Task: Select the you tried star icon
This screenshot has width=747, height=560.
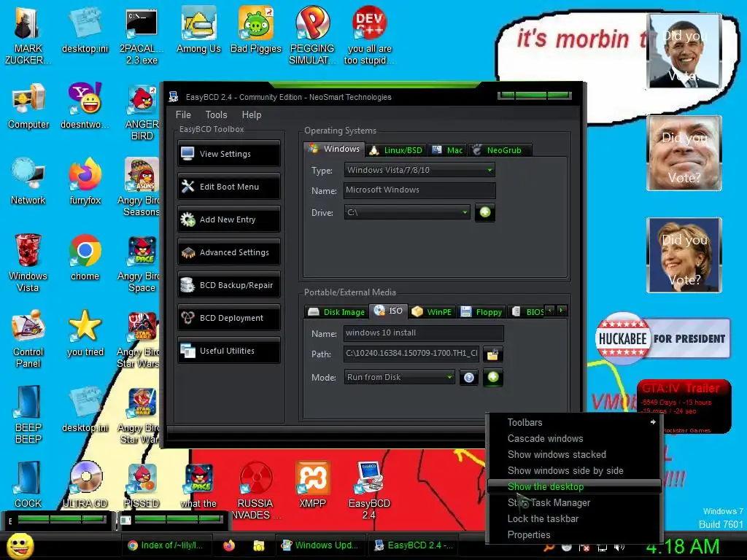Action: point(85,334)
